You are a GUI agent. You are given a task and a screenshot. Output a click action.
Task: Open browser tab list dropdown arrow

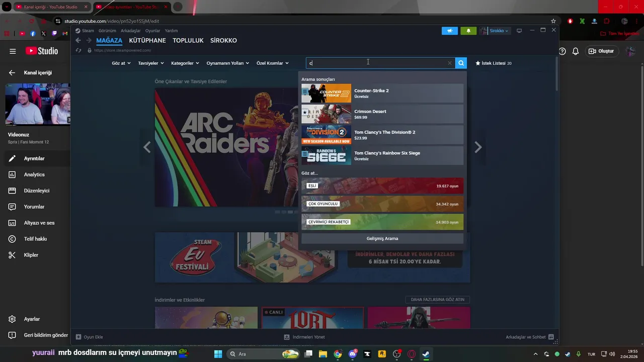tap(7, 7)
